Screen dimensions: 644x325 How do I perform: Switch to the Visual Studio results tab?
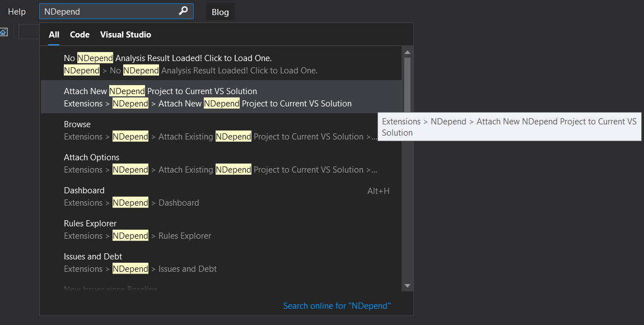[x=125, y=35]
